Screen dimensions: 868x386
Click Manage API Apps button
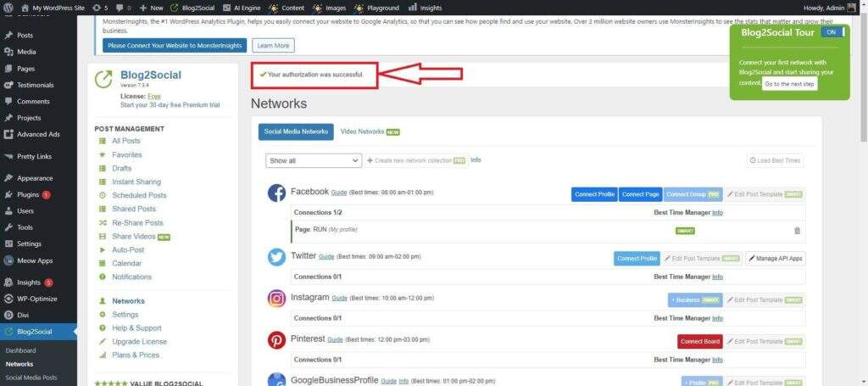click(x=776, y=259)
